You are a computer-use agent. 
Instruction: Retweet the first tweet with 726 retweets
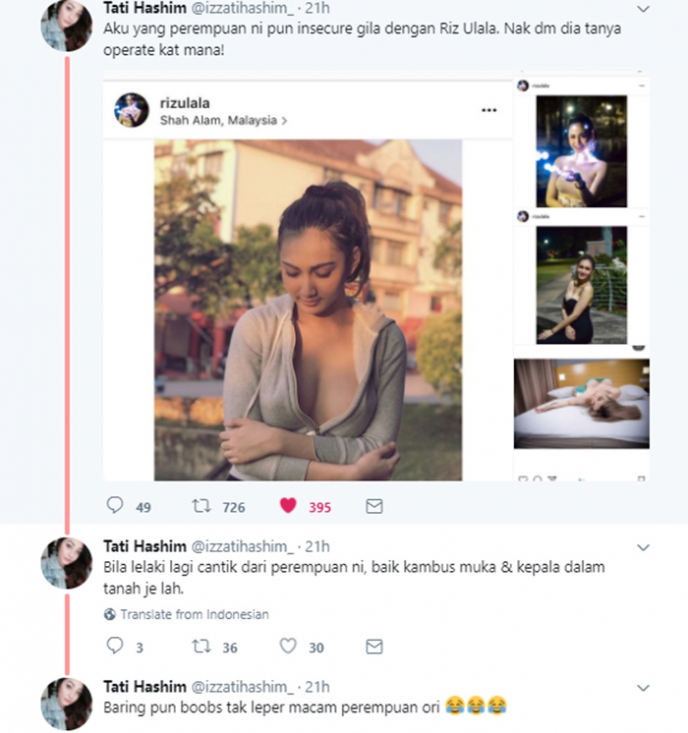(201, 506)
